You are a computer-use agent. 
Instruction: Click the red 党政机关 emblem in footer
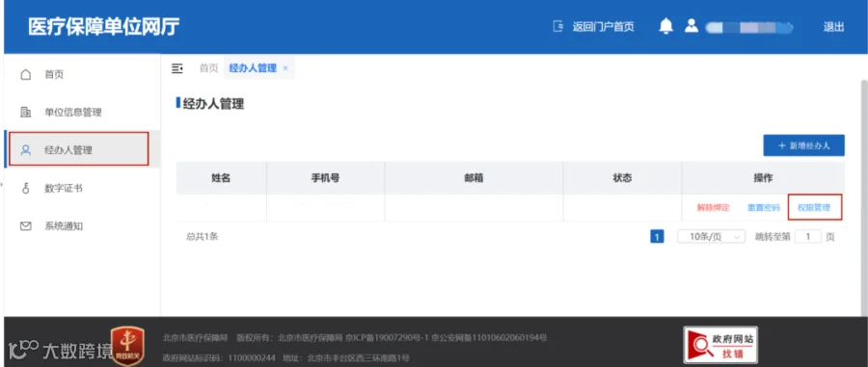[x=128, y=346]
